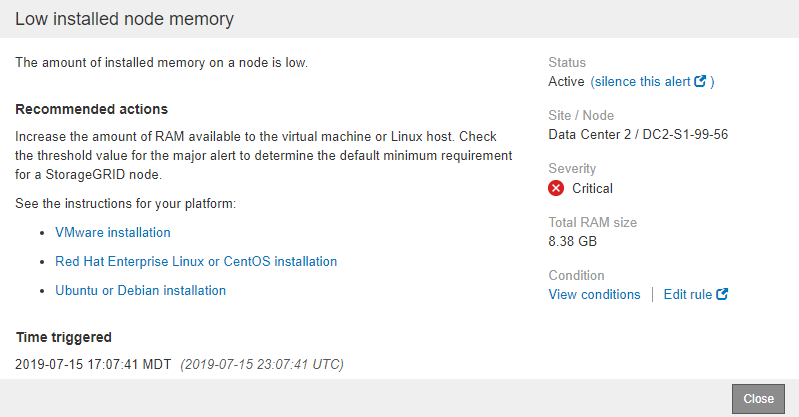Click the 'Active' status text

(566, 82)
